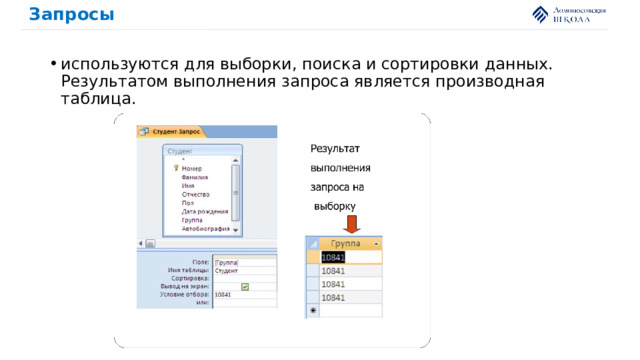Click the field list vertical scrollbar thumb
This screenshot has width=640, height=360.
[236, 193]
